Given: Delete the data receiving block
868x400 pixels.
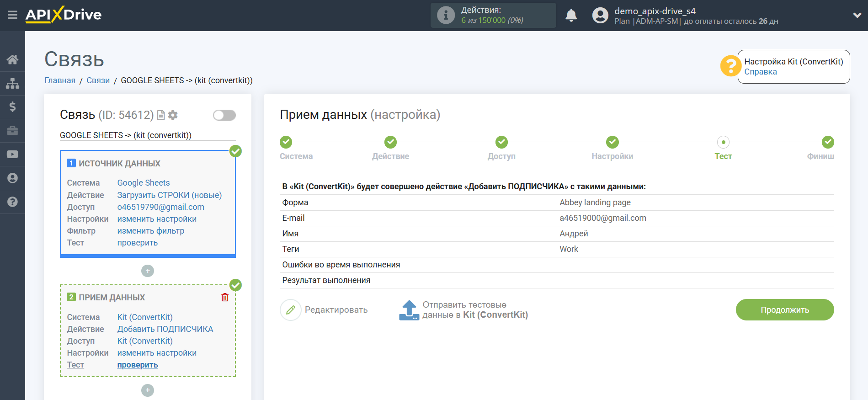Looking at the screenshot, I should pyautogui.click(x=225, y=298).
